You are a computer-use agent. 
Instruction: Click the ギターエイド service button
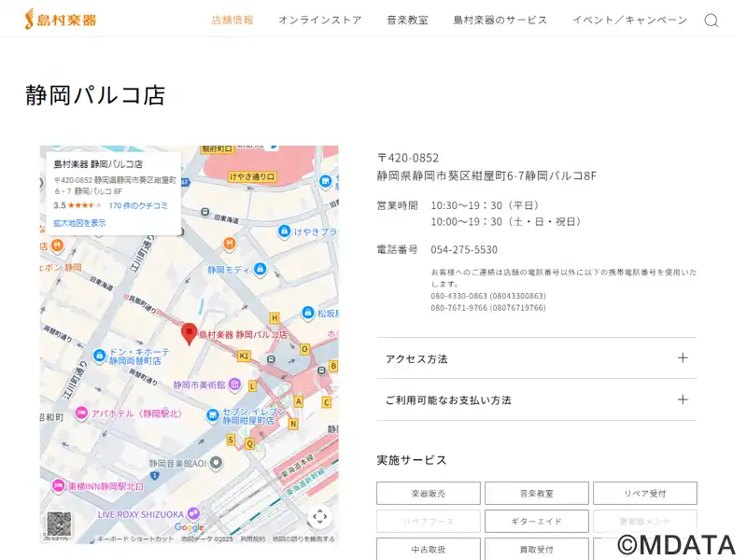tap(536, 521)
